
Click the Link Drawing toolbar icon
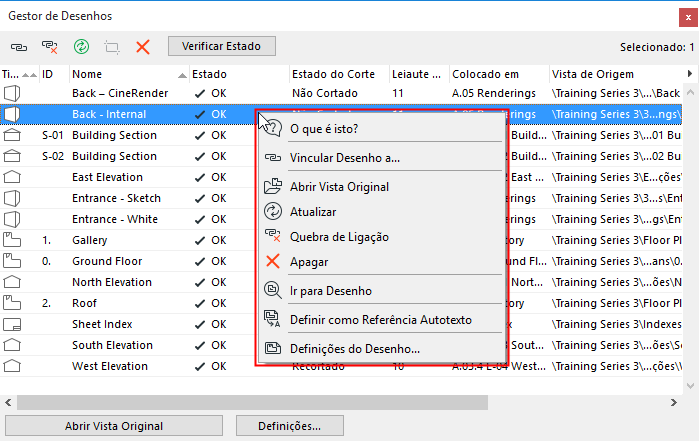19,47
